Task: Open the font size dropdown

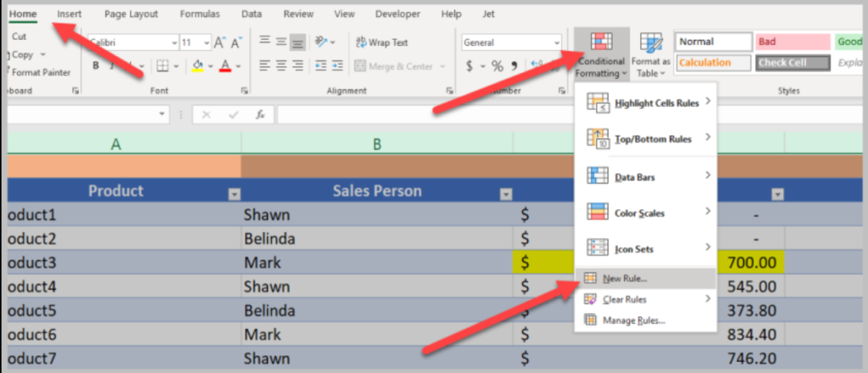Action: [x=206, y=42]
